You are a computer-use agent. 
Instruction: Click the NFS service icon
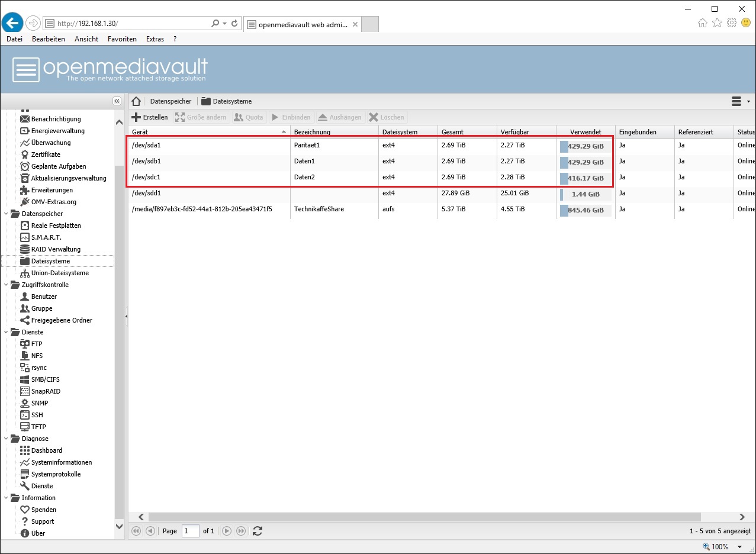point(25,356)
